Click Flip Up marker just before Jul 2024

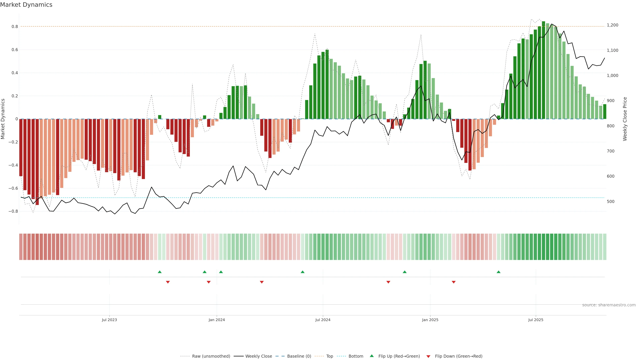[303, 272]
